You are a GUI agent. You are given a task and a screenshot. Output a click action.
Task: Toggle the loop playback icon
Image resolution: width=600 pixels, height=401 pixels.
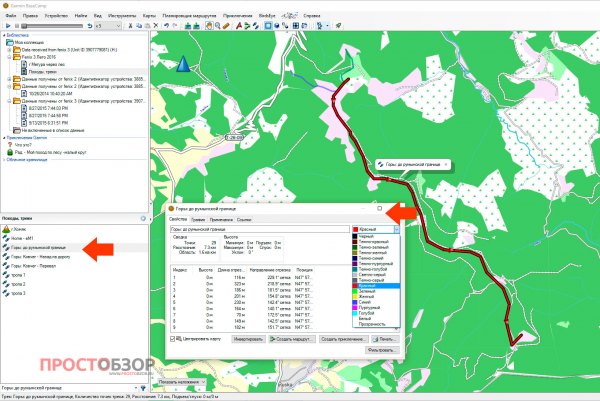(x=90, y=26)
